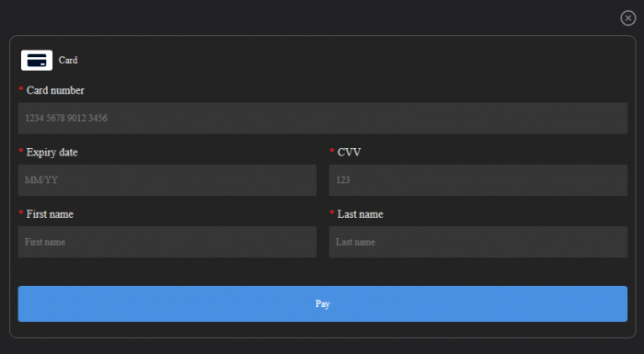Image resolution: width=644 pixels, height=354 pixels.
Task: Click the Last name input box
Action: (x=478, y=242)
